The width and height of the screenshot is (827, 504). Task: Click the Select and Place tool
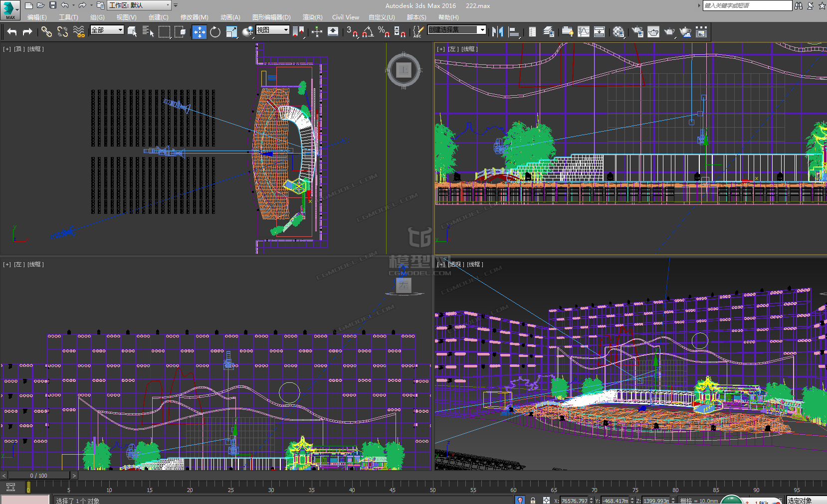tap(248, 32)
